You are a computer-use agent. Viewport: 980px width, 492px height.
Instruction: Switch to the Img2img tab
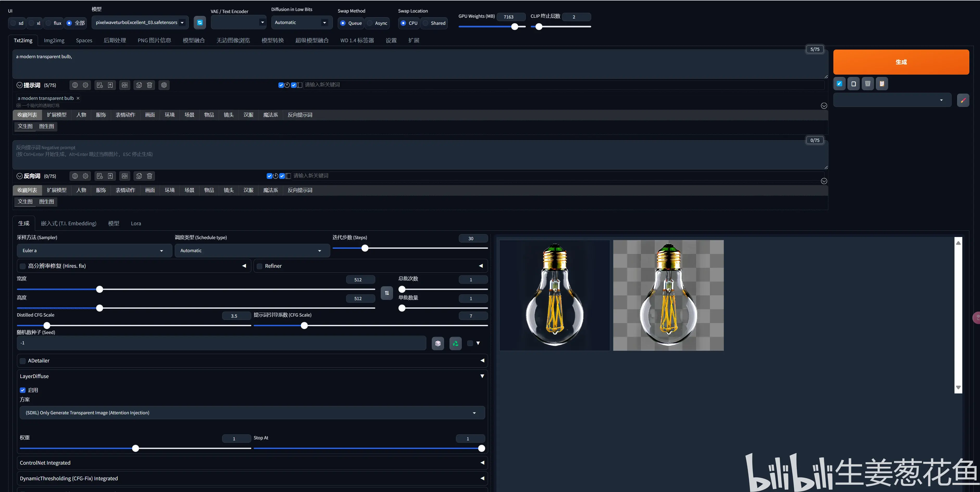tap(54, 40)
